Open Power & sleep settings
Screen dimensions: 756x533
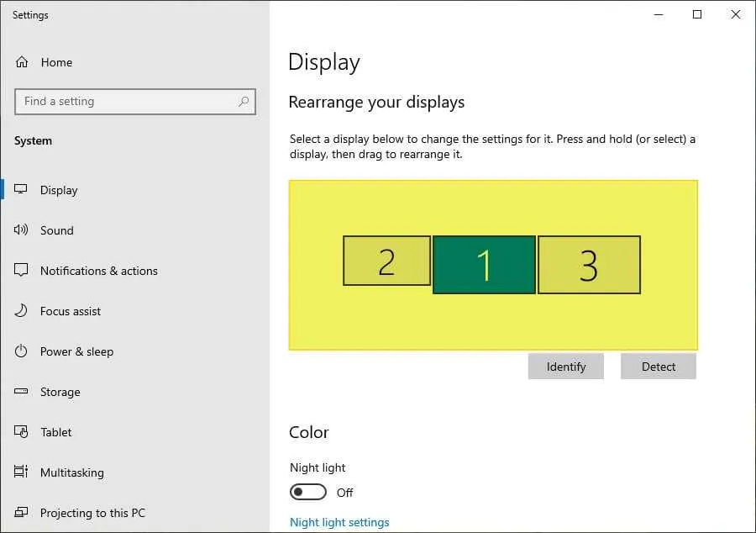pyautogui.click(x=76, y=351)
